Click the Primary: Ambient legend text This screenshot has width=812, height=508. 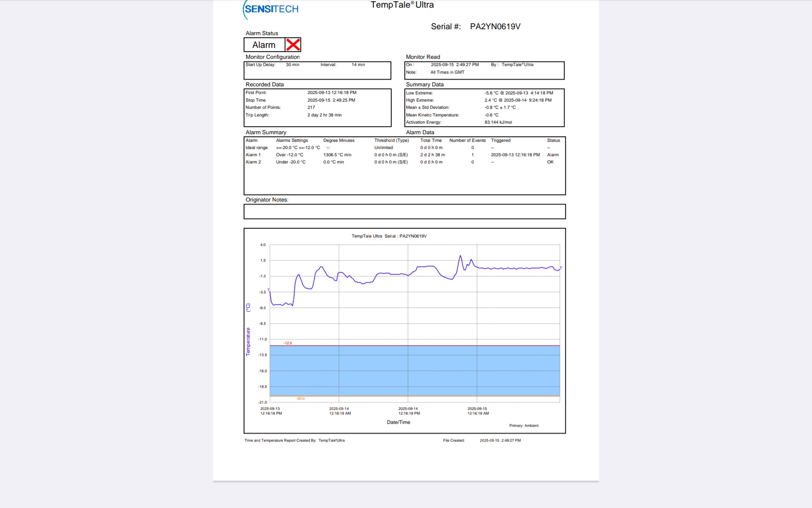point(524,425)
